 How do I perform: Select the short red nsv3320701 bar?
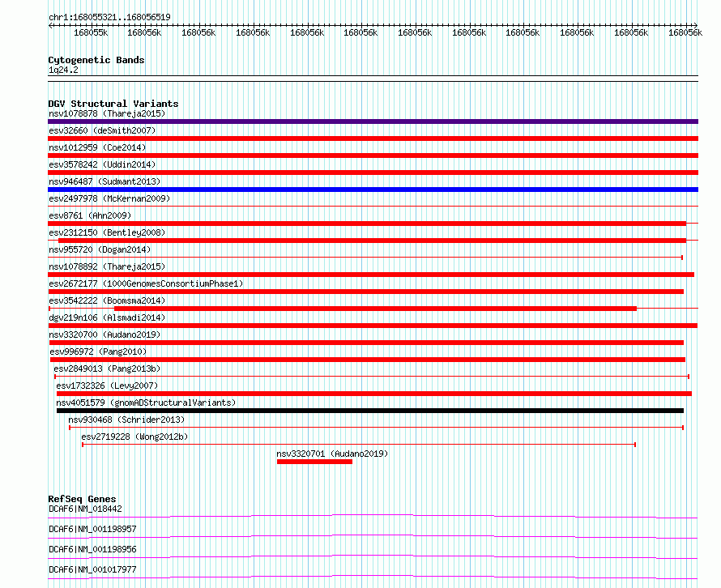(314, 462)
